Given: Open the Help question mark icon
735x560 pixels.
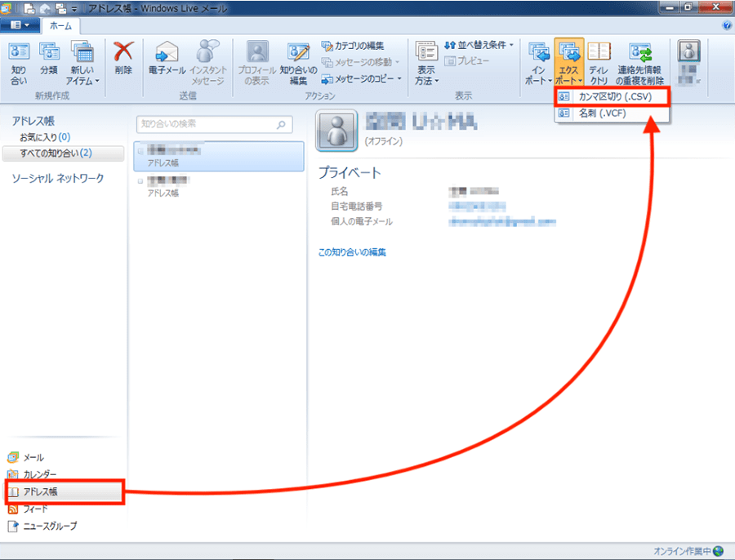Looking at the screenshot, I should point(727,26).
